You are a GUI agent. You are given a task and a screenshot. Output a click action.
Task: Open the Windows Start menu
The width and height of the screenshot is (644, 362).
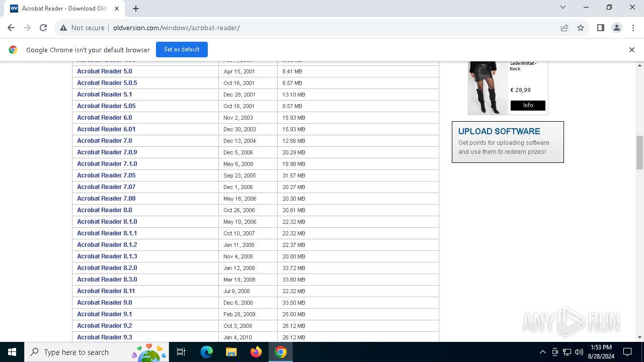[x=12, y=352]
